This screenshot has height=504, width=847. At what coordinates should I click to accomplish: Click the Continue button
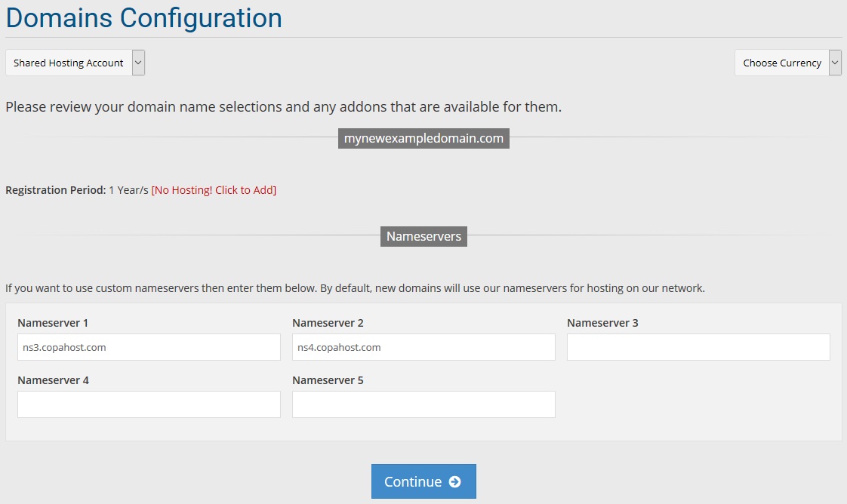423,481
